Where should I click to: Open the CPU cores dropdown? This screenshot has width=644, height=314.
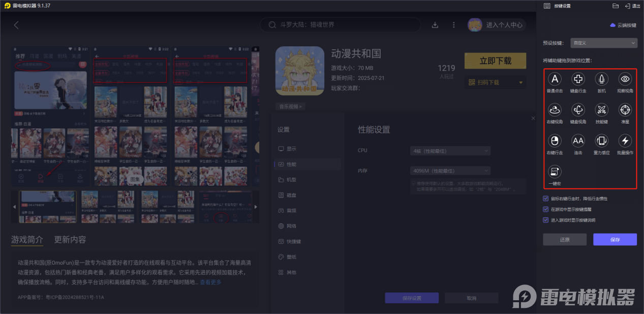(449, 151)
